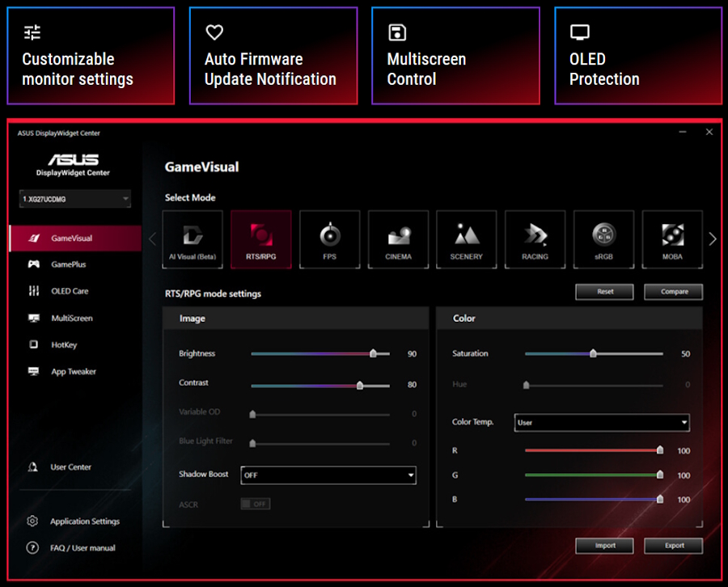The width and height of the screenshot is (728, 587).
Task: Click the HotKey square icon
Action: (x=33, y=344)
